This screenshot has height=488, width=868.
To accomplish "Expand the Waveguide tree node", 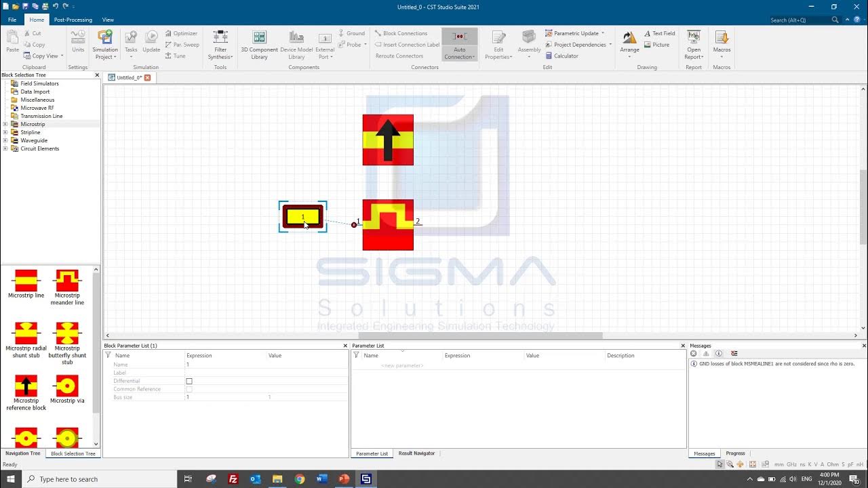I will 5,140.
